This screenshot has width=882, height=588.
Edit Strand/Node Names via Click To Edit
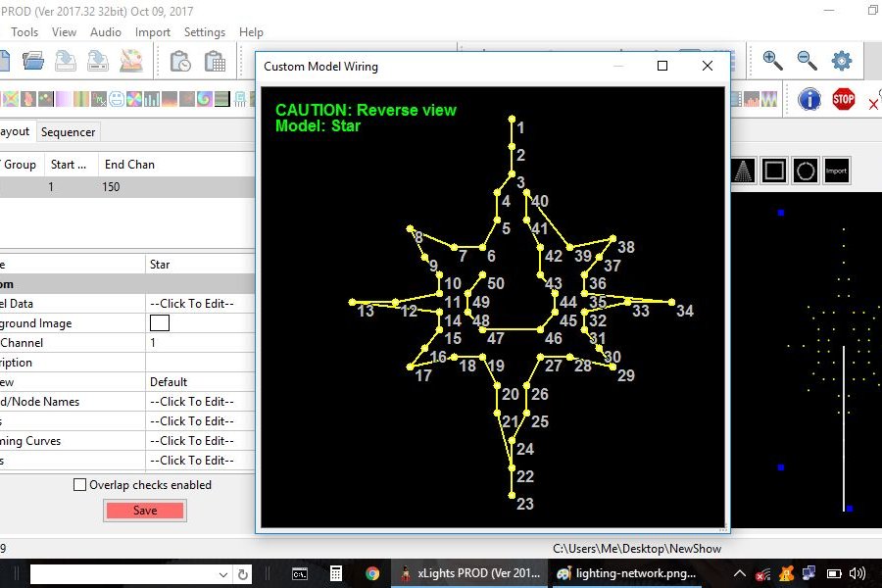pyautogui.click(x=192, y=401)
